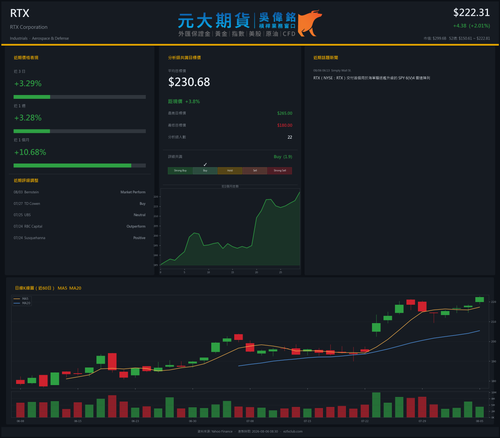Click the +3.28% one-week return
Screen dimensions: 500x438
pos(28,118)
